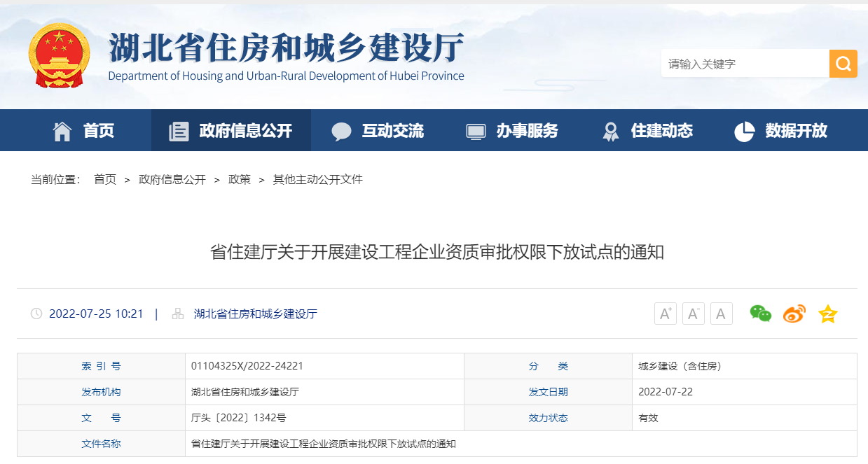The height and width of the screenshot is (464, 868).
Task: Go to 政府信息公开 in the breadcrumb
Action: (x=172, y=179)
